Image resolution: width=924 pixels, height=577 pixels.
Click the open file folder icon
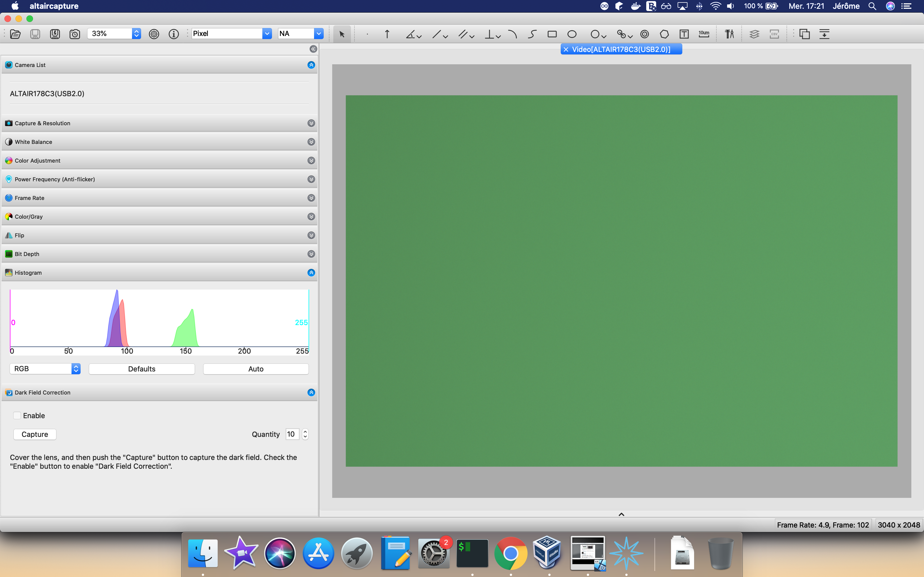click(15, 34)
